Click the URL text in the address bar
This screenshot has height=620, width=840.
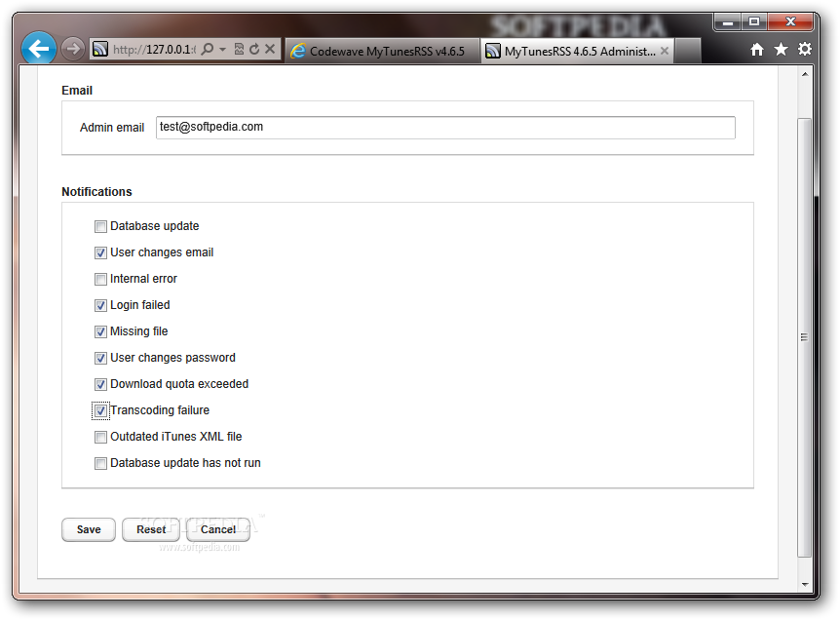(x=154, y=50)
